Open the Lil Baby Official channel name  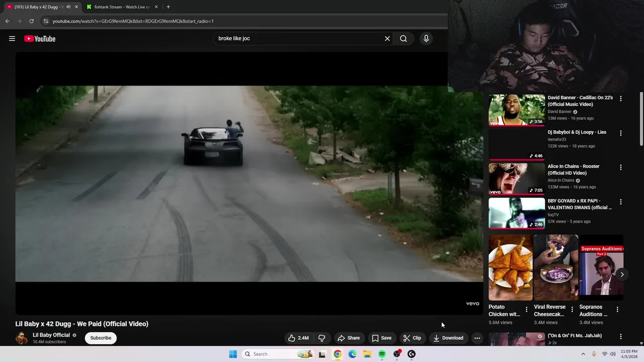tap(51, 335)
